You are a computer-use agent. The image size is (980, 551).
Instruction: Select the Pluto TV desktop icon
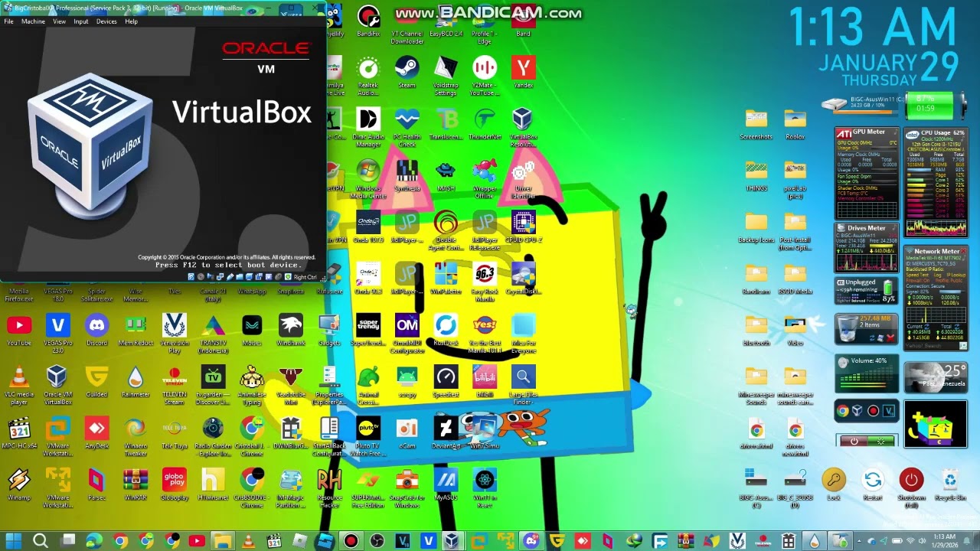tap(367, 436)
